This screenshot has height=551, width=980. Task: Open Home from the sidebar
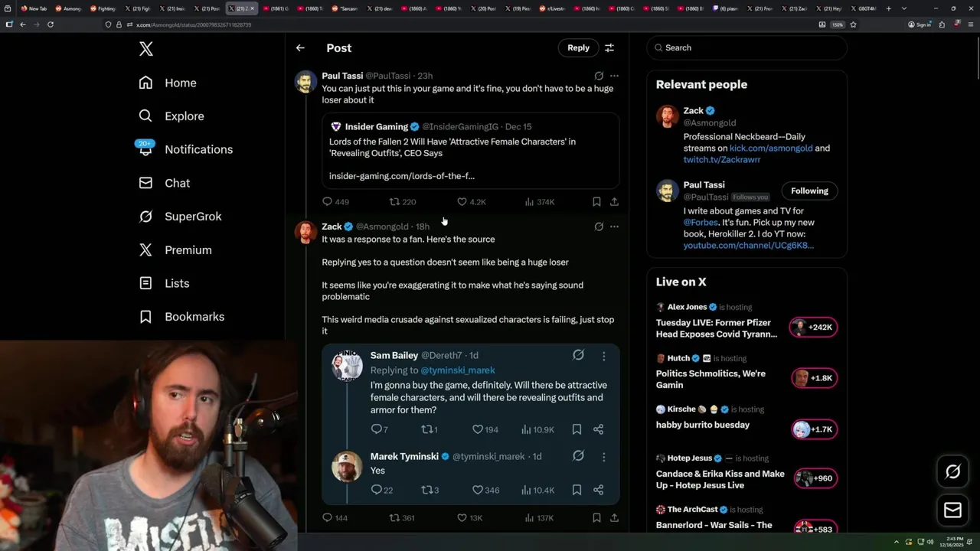click(x=168, y=83)
